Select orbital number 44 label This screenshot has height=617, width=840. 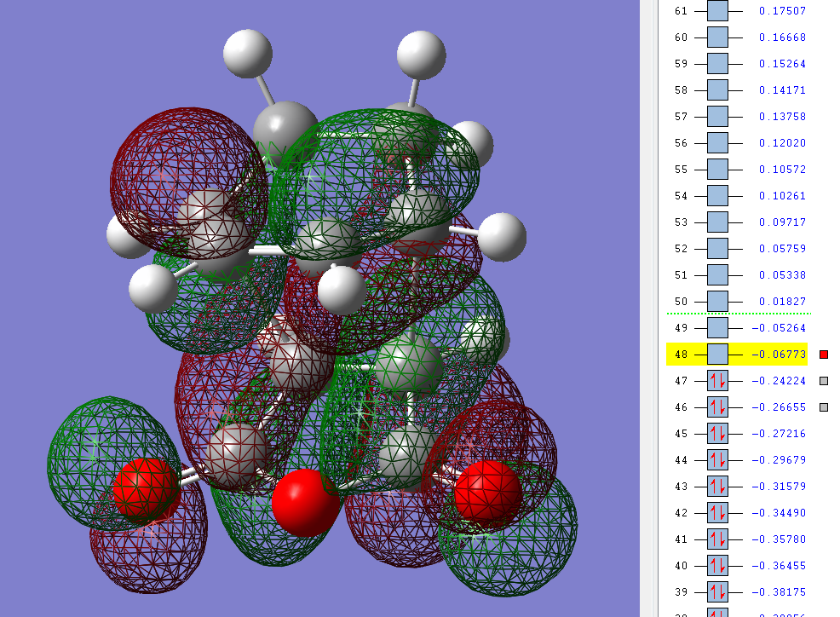click(x=681, y=460)
